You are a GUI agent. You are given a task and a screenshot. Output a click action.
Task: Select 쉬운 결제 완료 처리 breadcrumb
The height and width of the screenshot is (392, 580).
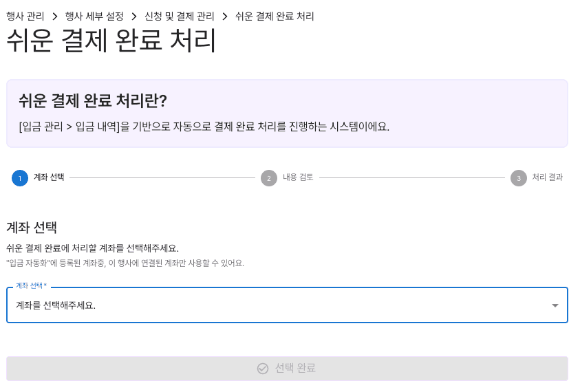click(275, 17)
